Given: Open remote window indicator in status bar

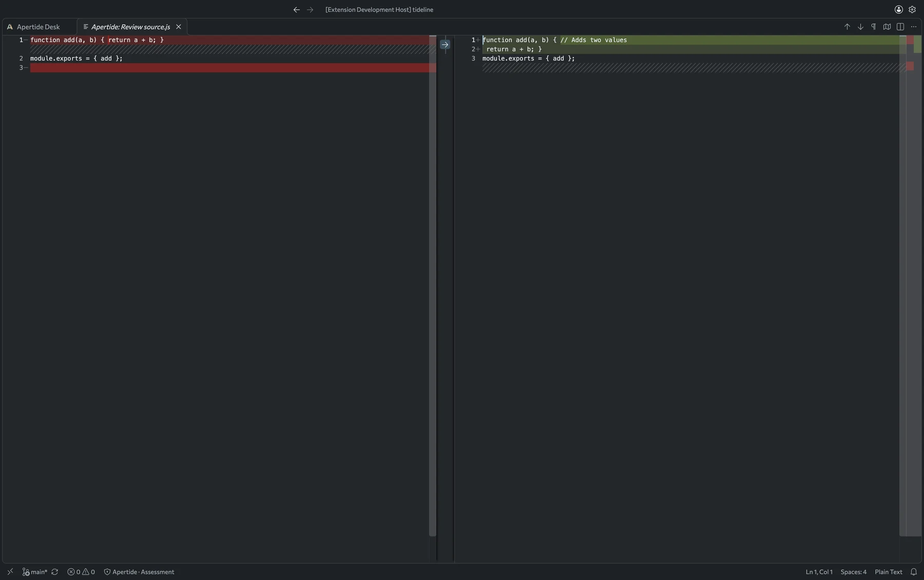Looking at the screenshot, I should tap(10, 572).
